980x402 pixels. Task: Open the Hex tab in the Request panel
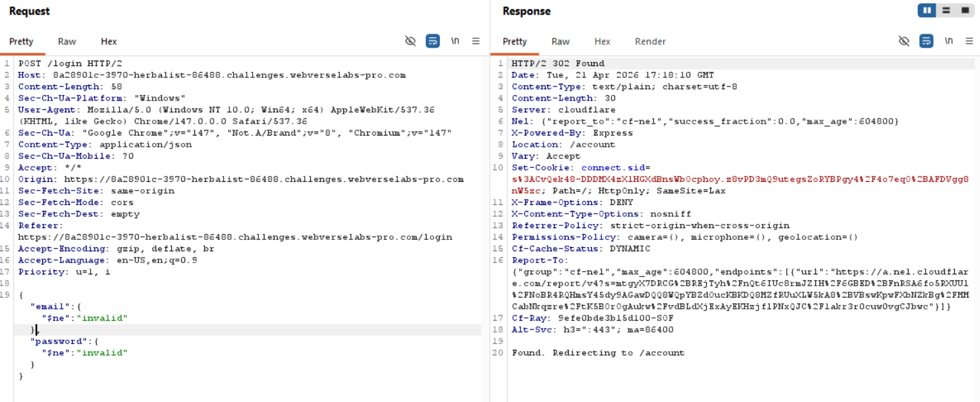click(108, 42)
